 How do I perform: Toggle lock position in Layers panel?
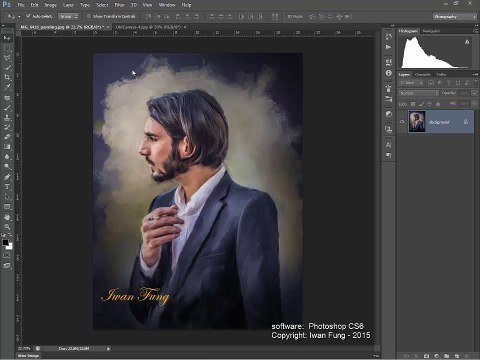click(x=430, y=104)
